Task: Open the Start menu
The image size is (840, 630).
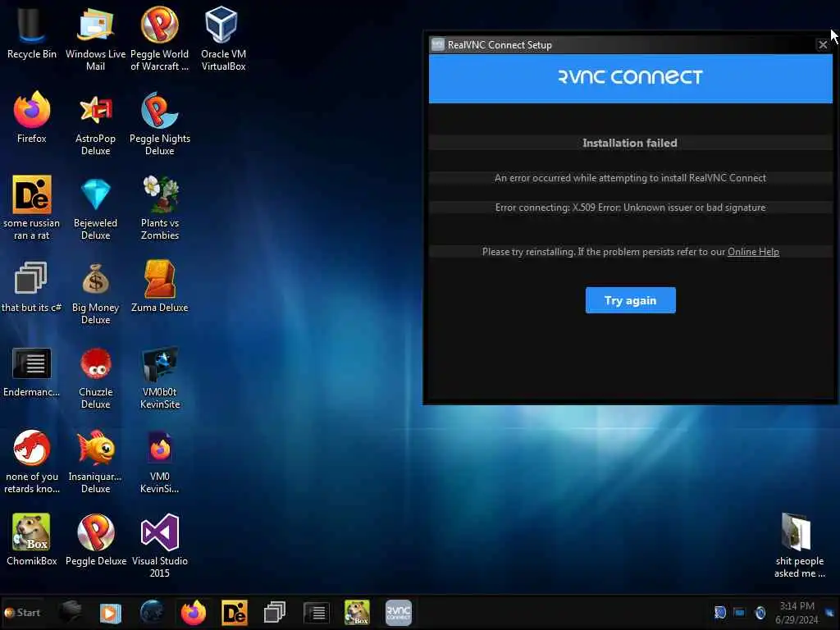Action: tap(22, 612)
